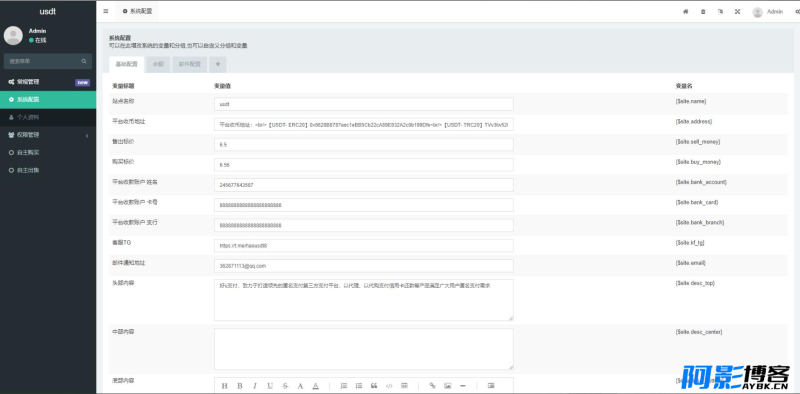Click the 客服TG input field
This screenshot has width=800, height=394.
click(364, 245)
